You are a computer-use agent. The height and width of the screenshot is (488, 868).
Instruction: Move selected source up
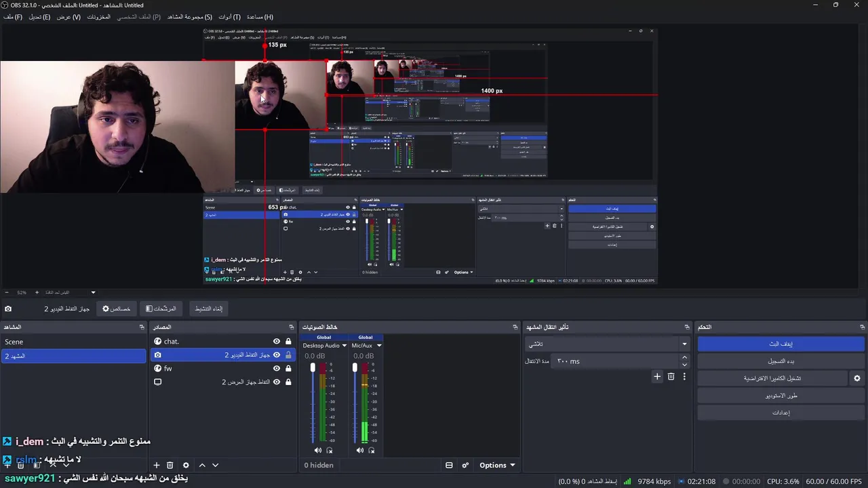coord(201,465)
